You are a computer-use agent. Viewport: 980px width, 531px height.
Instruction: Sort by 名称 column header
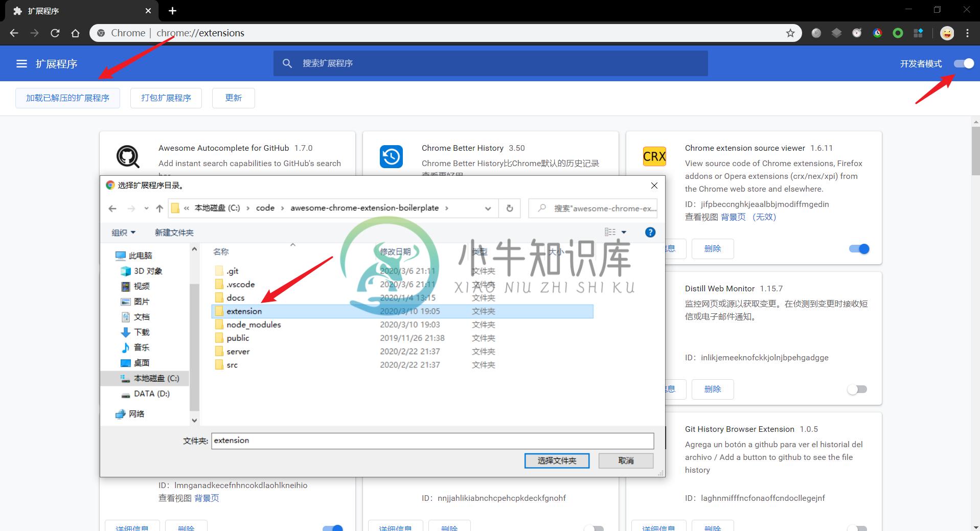point(221,251)
